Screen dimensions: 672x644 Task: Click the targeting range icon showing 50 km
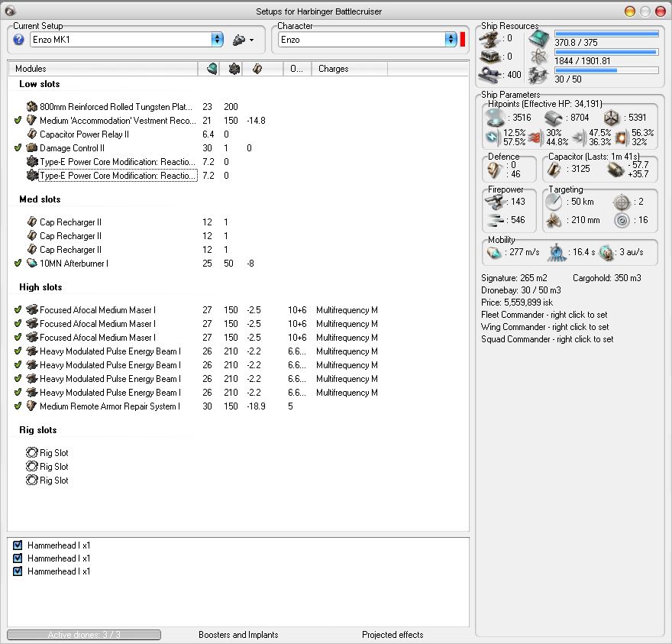[x=554, y=202]
